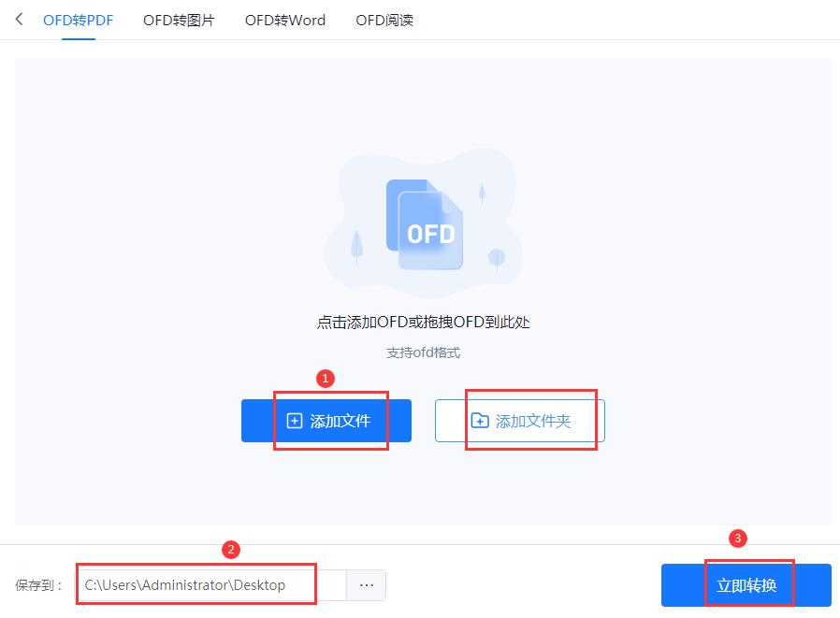The height and width of the screenshot is (618, 840).
Task: Click the OFD document illustration icon
Action: coord(425,224)
